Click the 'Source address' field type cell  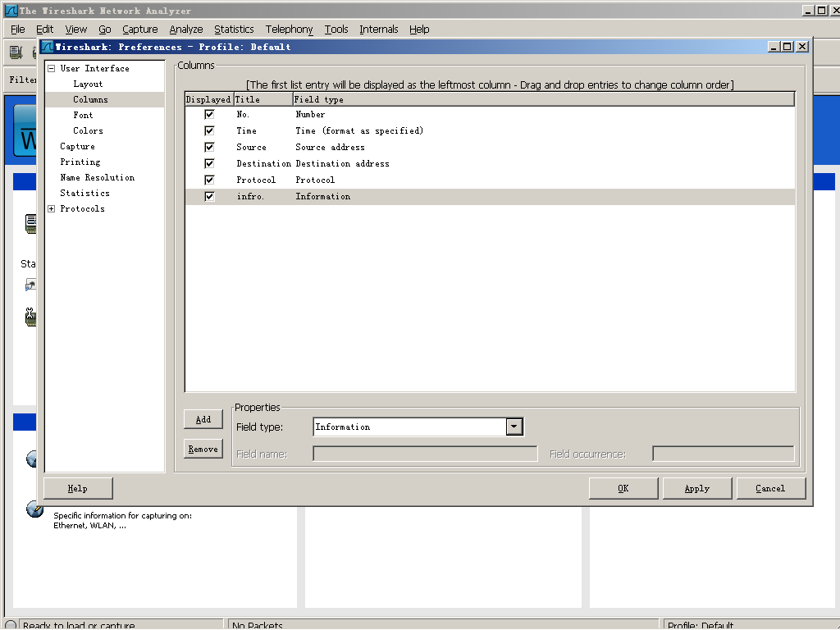click(330, 147)
